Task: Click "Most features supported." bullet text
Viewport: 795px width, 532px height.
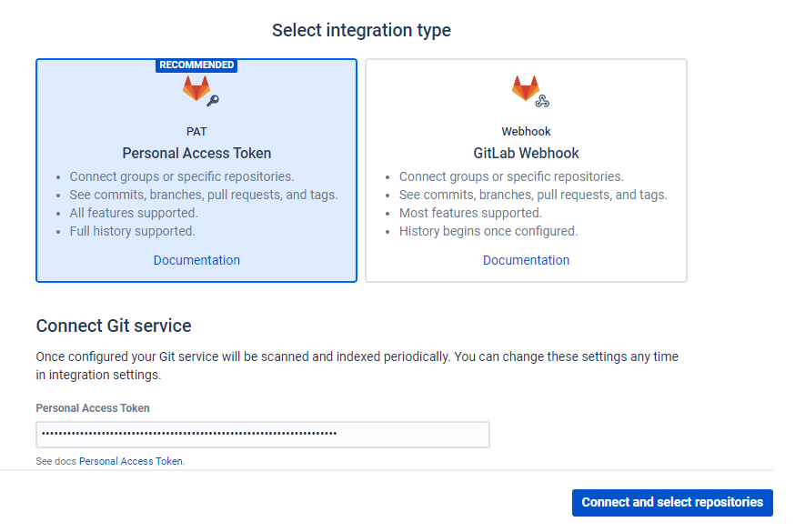Action: tap(469, 213)
